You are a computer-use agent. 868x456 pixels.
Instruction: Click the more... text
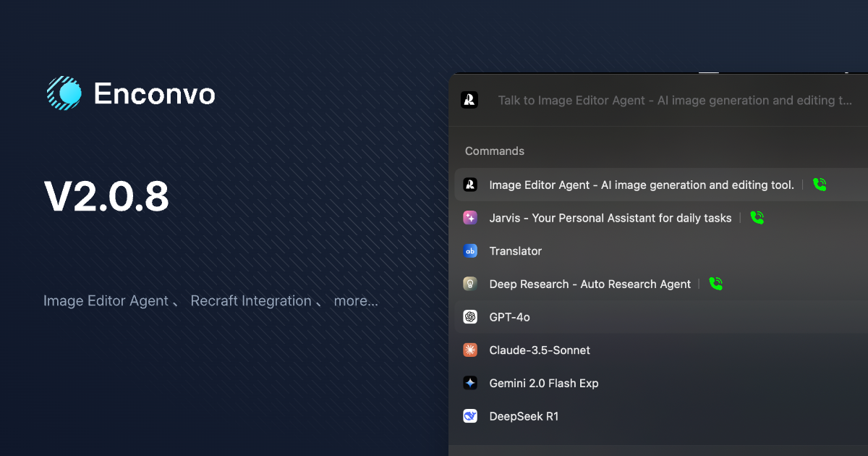pyautogui.click(x=356, y=301)
